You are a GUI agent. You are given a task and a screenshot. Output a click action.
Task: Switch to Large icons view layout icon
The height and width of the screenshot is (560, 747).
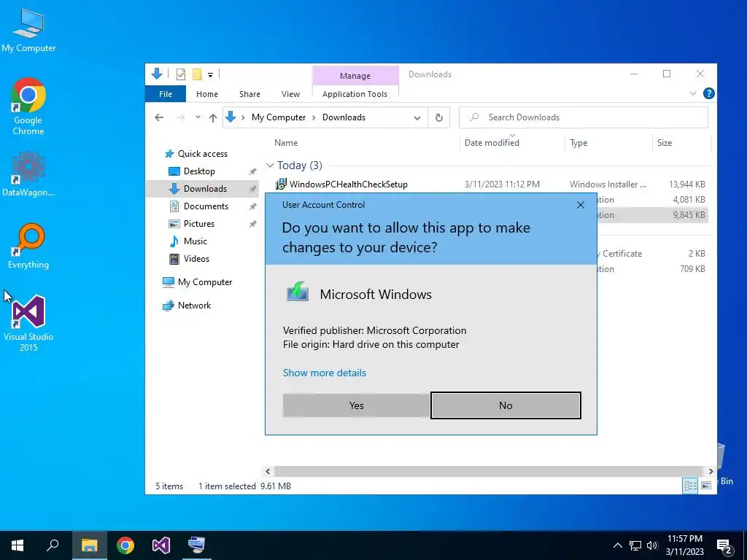point(706,486)
